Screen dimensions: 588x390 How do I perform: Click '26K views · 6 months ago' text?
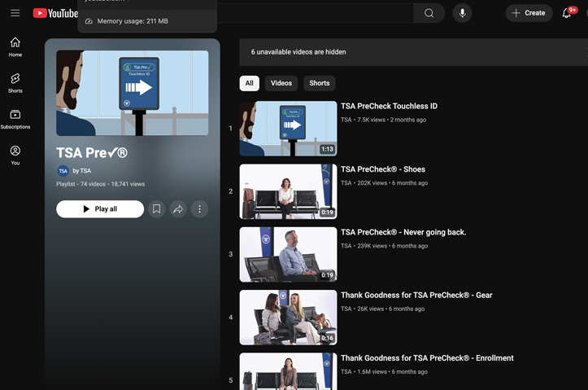[390, 309]
